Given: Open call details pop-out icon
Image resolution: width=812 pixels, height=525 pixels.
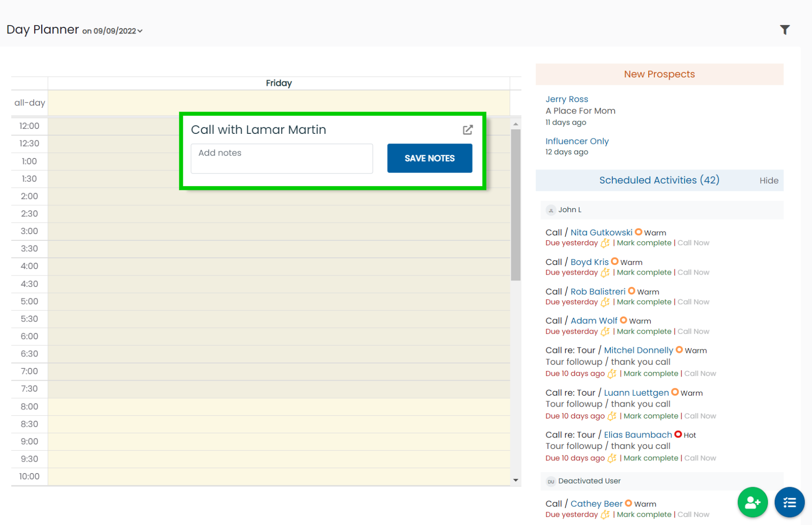Looking at the screenshot, I should 468,130.
